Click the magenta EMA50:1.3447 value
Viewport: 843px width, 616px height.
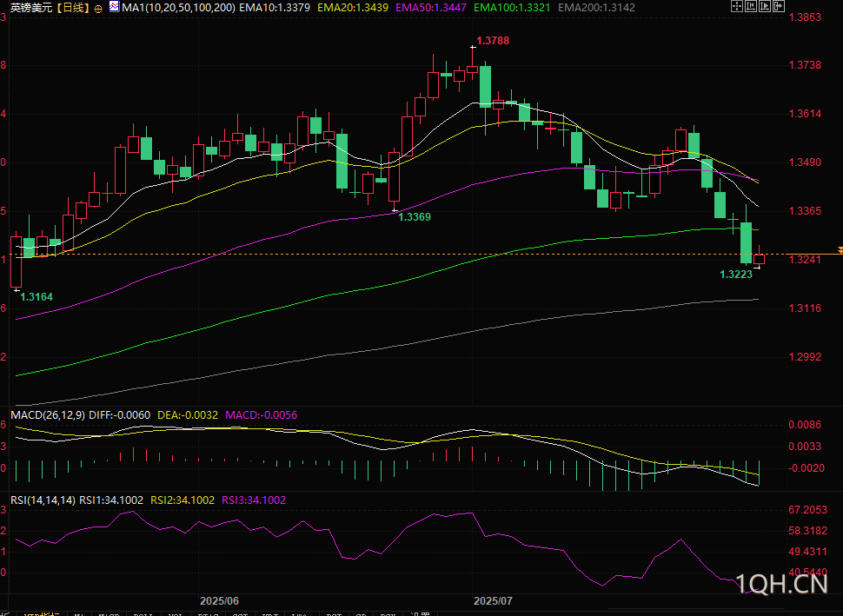point(431,8)
